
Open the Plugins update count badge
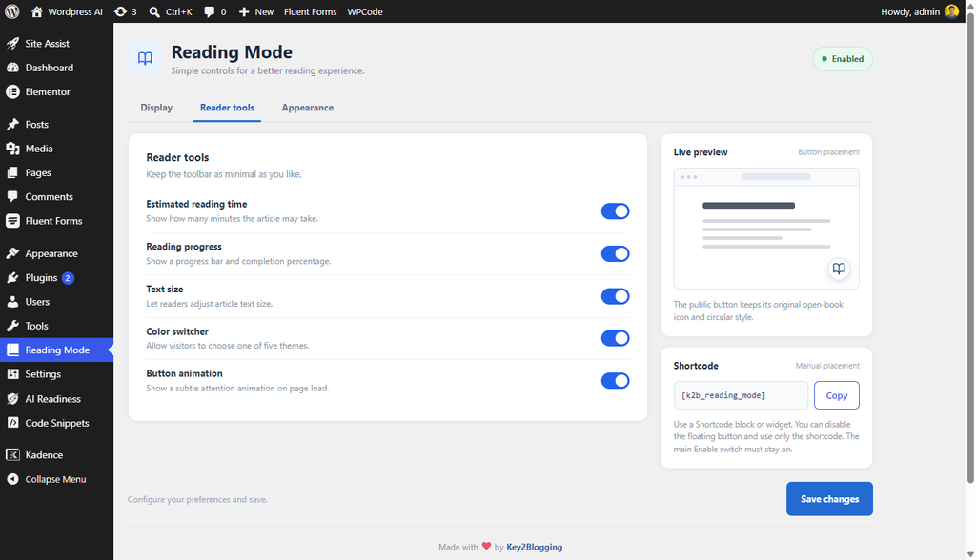point(68,277)
